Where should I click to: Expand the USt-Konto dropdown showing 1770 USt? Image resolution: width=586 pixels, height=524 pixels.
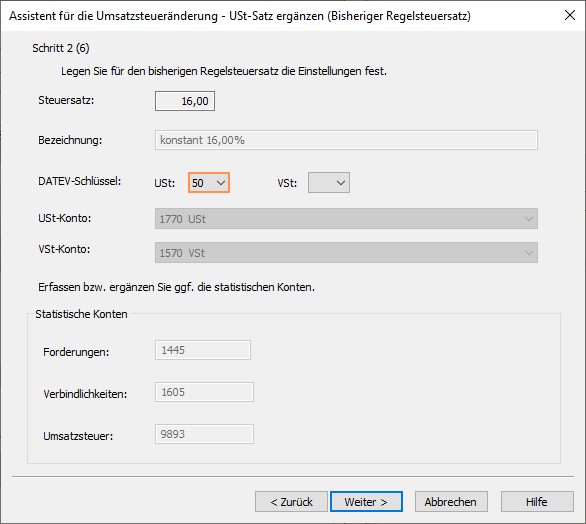346,219
